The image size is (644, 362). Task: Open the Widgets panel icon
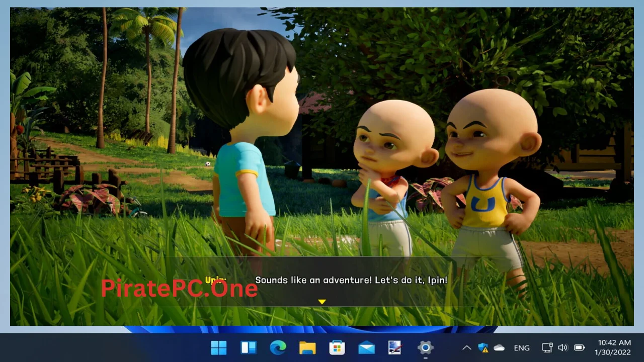coord(248,347)
